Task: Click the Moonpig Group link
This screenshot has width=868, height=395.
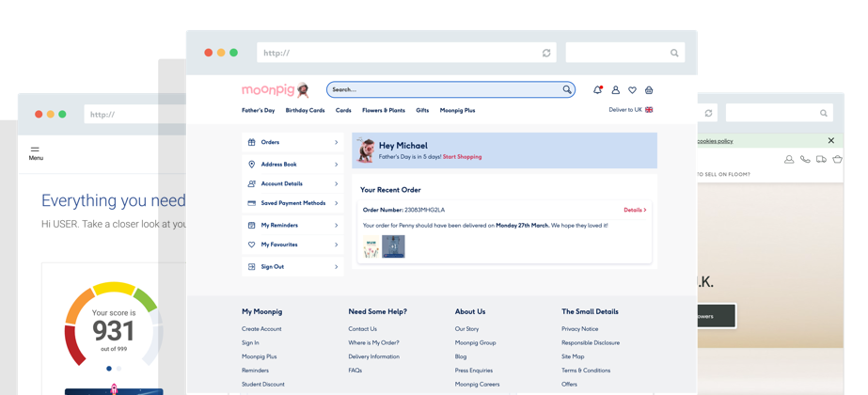Action: click(476, 343)
